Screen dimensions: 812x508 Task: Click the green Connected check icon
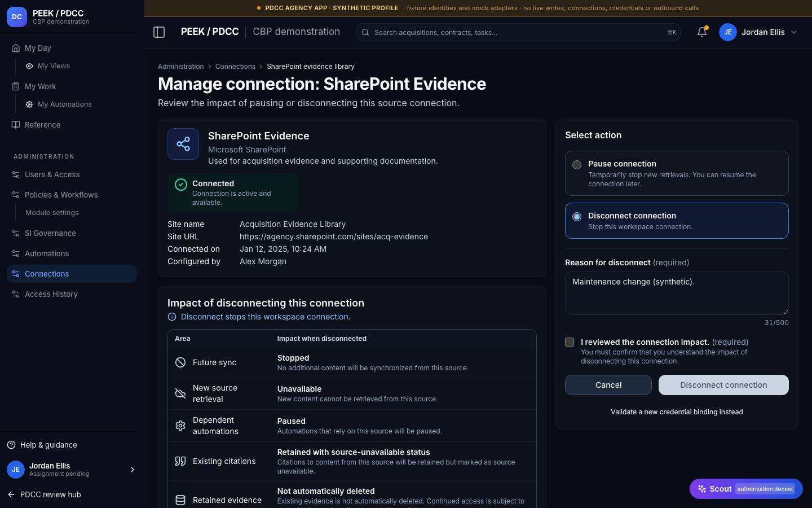tap(181, 185)
